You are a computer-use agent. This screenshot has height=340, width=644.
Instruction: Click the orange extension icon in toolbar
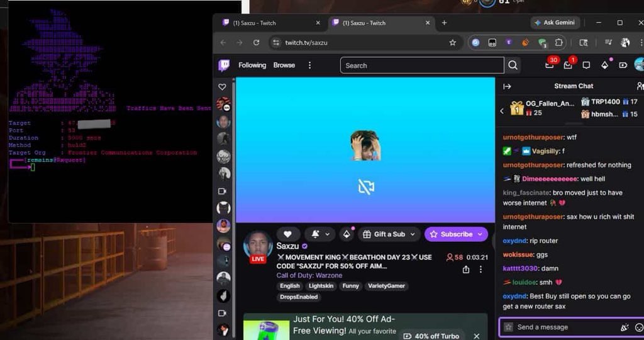coord(525,42)
